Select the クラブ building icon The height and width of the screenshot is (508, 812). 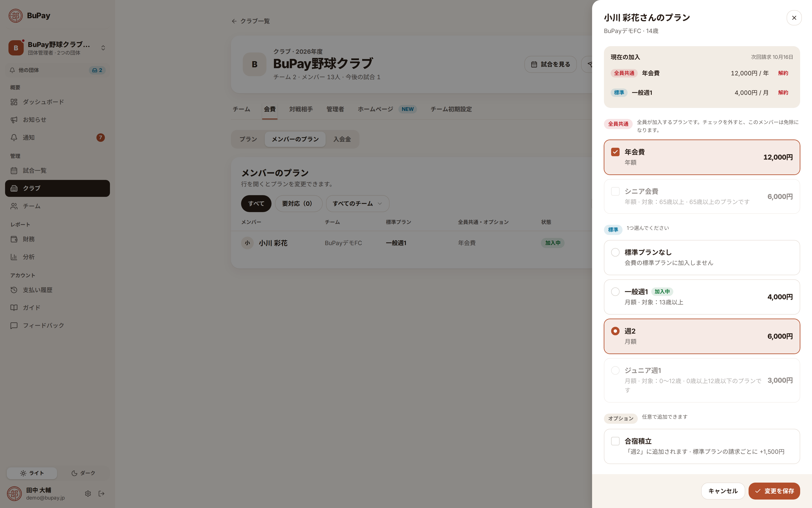[x=14, y=188]
